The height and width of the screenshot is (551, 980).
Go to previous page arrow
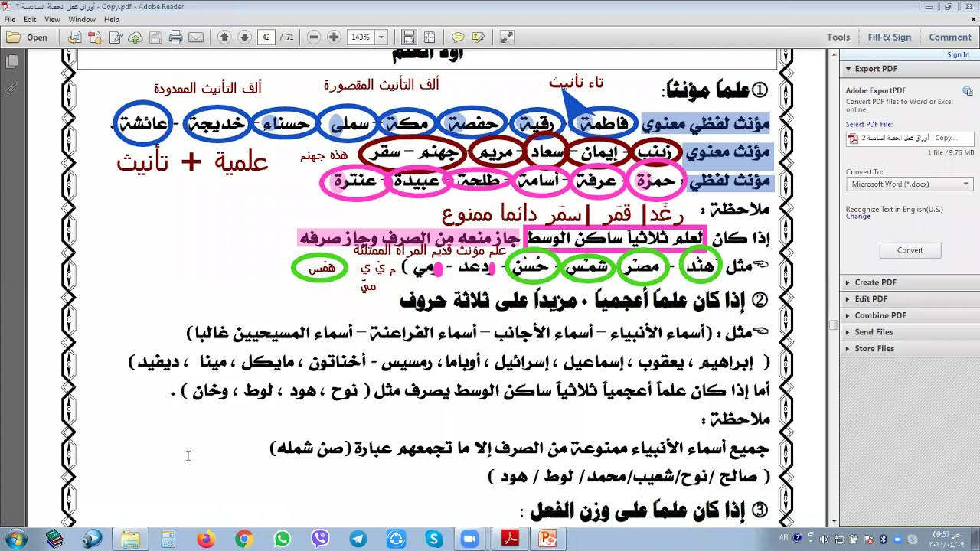[x=224, y=37]
